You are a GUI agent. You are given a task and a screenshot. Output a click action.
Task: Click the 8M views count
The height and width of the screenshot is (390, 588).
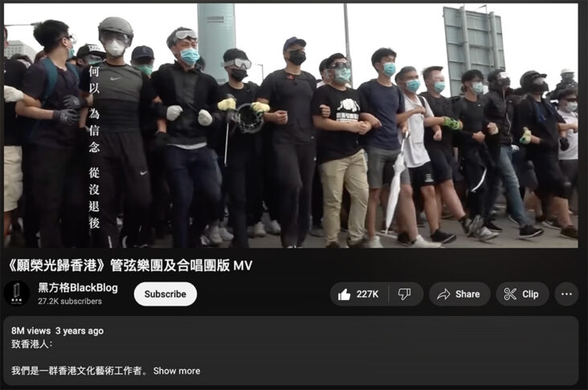tap(31, 330)
